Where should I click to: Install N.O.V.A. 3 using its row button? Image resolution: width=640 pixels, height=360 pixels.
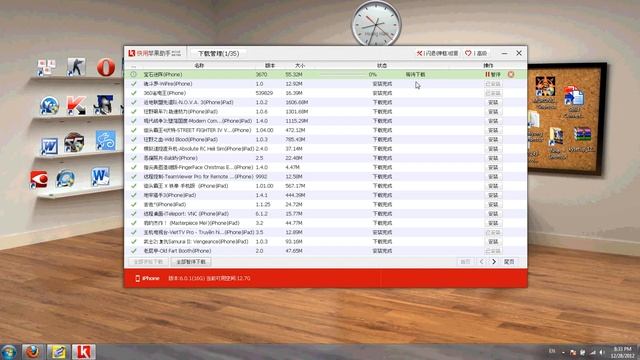coord(493,102)
